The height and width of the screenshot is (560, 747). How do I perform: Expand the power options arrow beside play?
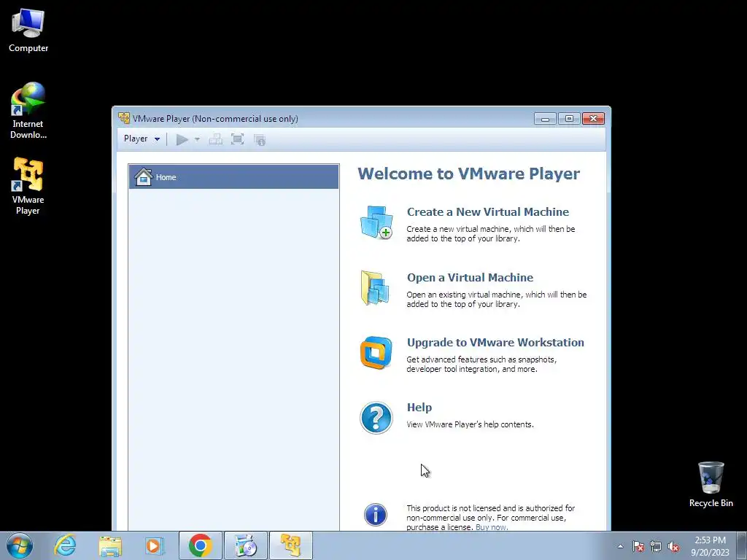coord(197,139)
